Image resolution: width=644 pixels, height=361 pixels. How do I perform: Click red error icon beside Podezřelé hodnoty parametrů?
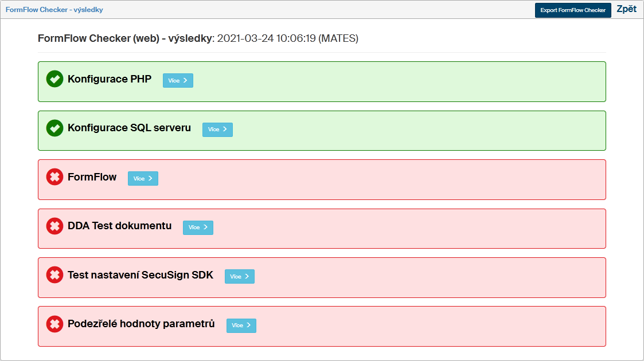tap(54, 324)
